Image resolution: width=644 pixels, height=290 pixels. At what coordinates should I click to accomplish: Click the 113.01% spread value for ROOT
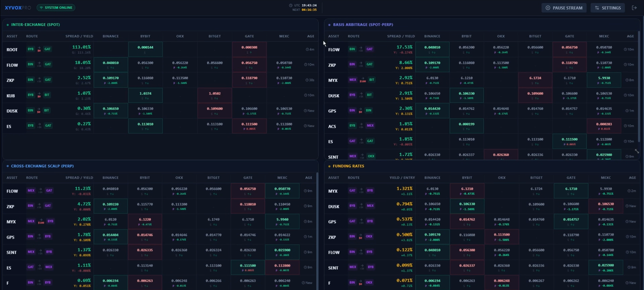81,47
